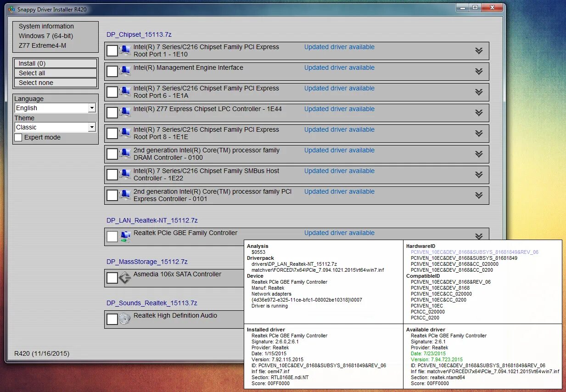Expand Root Port 6 - 1E1A driver details
566x392 pixels.
pos(479,92)
